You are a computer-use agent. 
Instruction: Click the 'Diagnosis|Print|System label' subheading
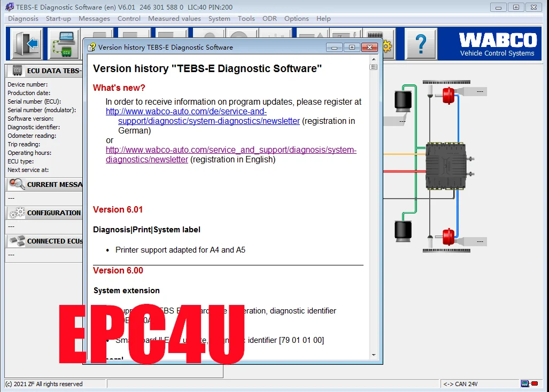pos(146,230)
